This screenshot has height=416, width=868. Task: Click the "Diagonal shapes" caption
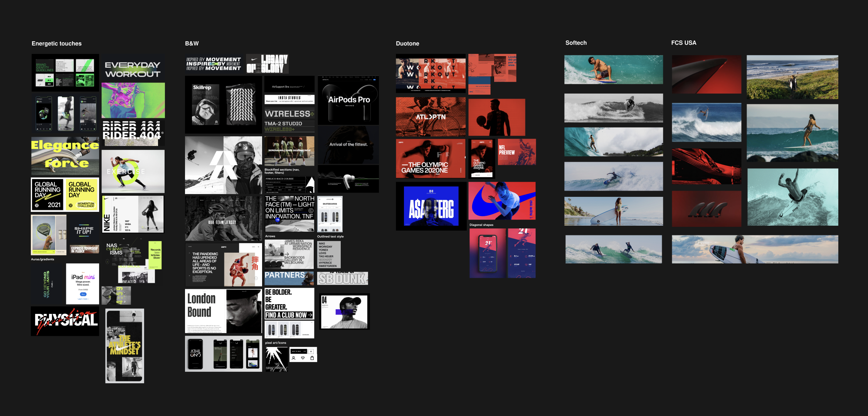481,225
